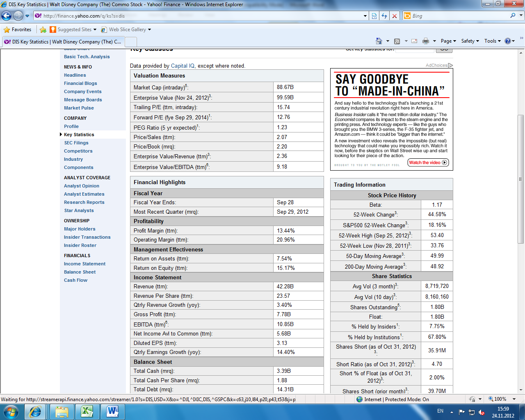Click the Market Cap value 88.67B
This screenshot has height=420, width=525.
click(x=285, y=87)
